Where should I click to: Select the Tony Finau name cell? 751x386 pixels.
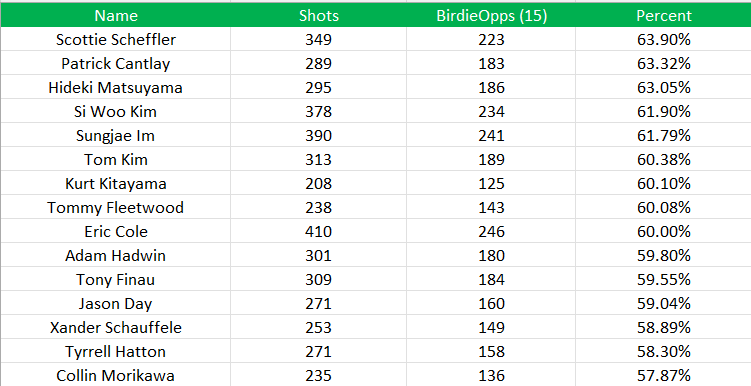click(115, 279)
